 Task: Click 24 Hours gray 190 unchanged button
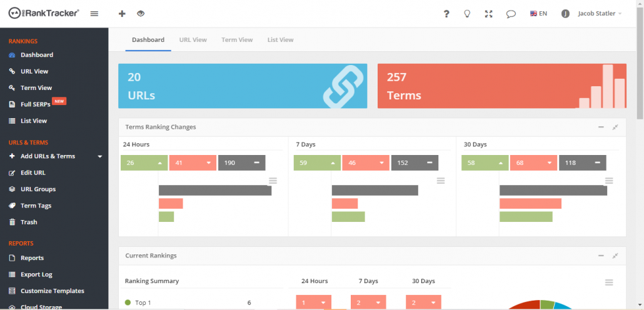[242, 162]
